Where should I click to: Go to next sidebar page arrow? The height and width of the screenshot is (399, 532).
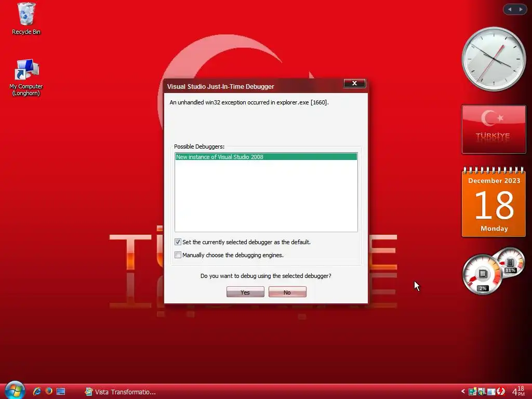click(x=521, y=9)
